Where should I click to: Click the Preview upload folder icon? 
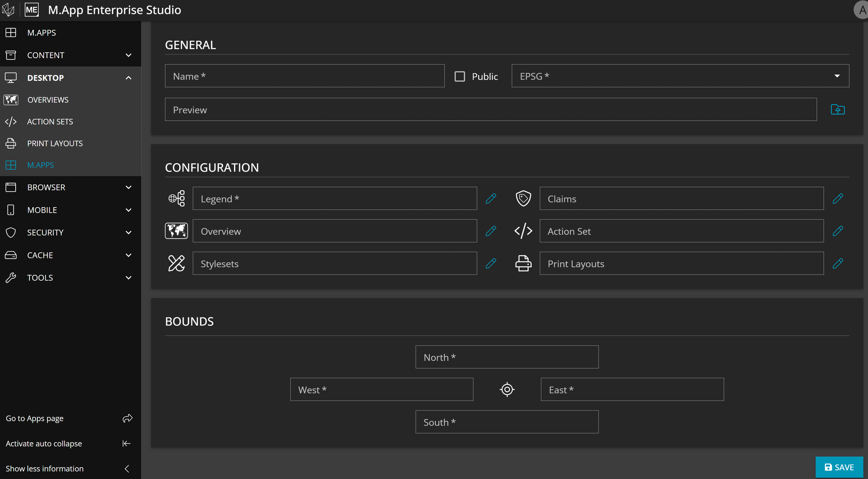point(838,109)
